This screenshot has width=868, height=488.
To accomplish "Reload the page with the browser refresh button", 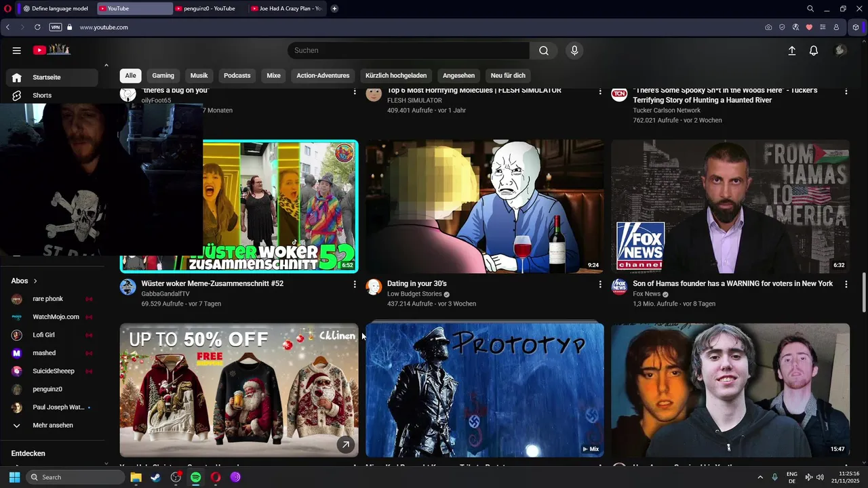I will click(37, 27).
